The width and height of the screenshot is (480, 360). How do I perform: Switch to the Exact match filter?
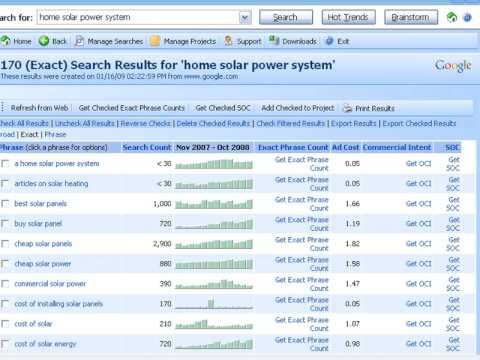pyautogui.click(x=29, y=134)
